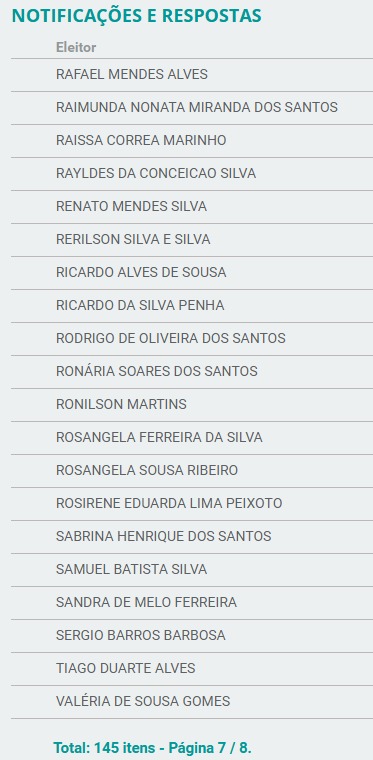Click RAYLDES DA CONCEICAO SILVA row
373x760 pixels.
[192, 174]
